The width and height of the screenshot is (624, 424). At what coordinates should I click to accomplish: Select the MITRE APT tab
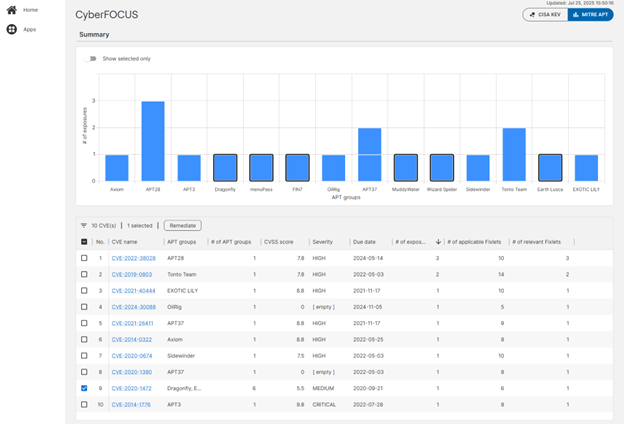point(590,15)
